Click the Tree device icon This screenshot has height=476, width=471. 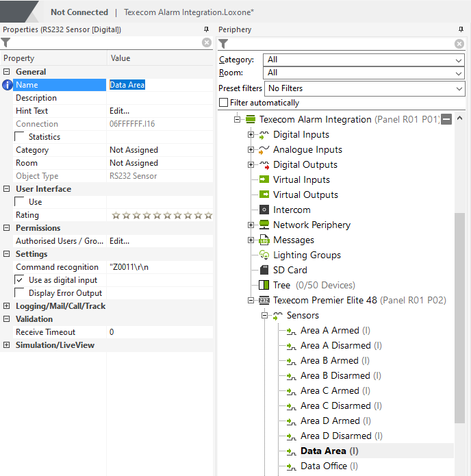[x=264, y=286]
